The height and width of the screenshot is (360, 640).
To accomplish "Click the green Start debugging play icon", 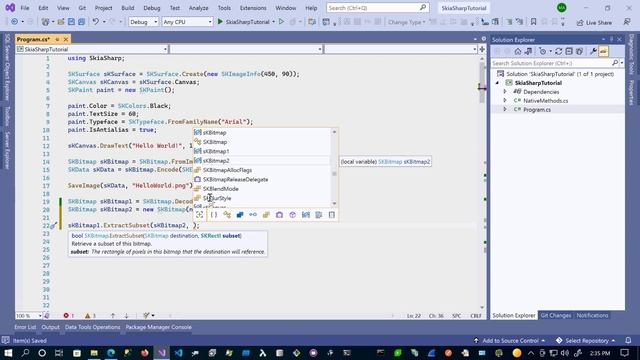I will point(220,22).
